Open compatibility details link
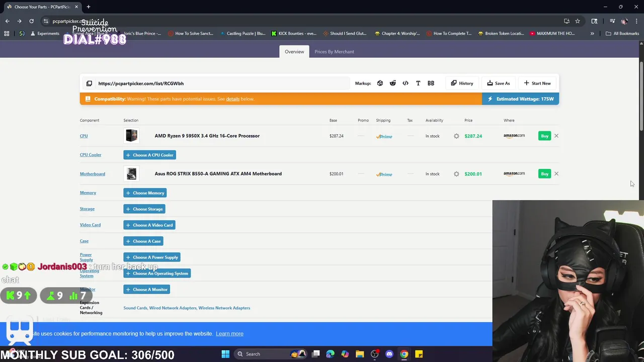Image resolution: width=644 pixels, height=362 pixels. click(232, 99)
